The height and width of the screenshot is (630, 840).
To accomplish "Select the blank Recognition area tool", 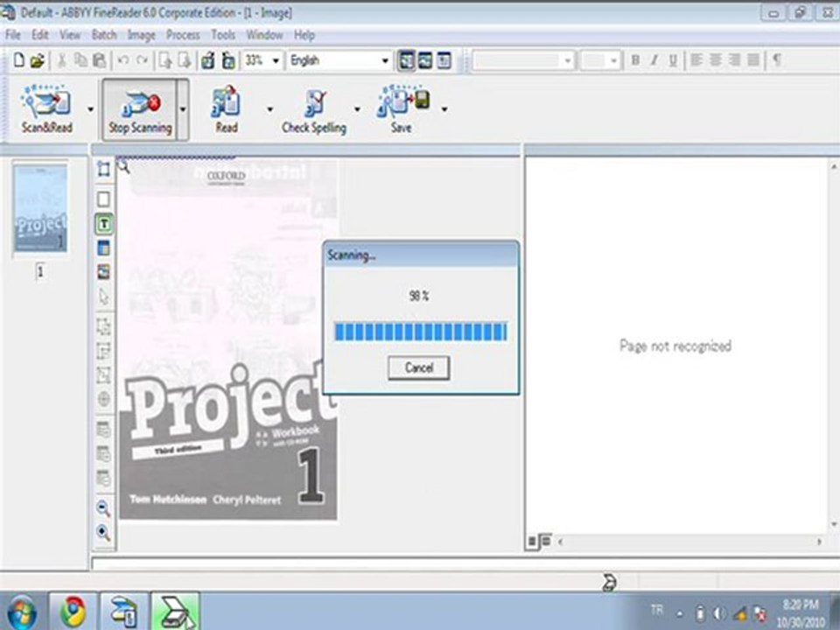I will point(104,199).
